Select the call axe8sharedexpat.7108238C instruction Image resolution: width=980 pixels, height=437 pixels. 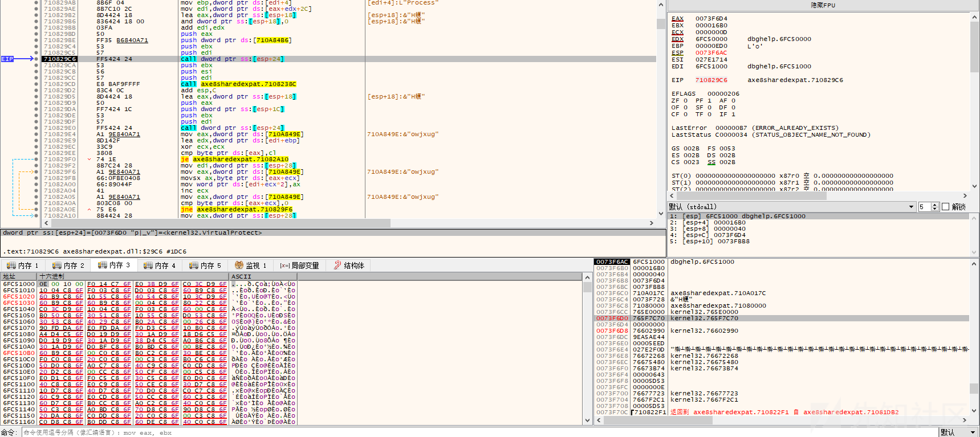238,84
